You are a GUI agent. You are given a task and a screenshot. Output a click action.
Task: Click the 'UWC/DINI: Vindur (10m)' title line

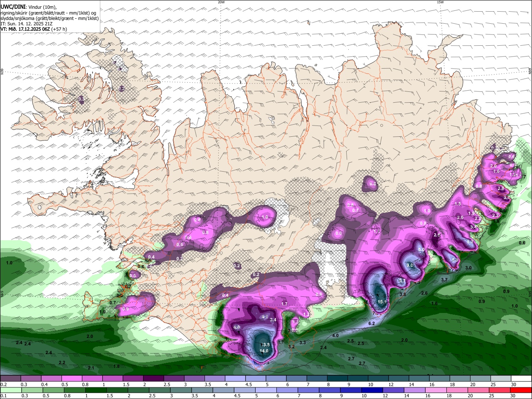[x=29, y=7]
